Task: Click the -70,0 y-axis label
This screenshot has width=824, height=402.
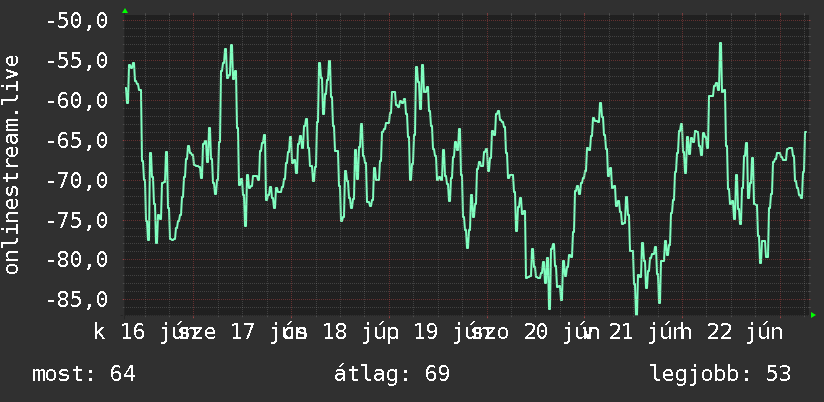Action: click(77, 181)
